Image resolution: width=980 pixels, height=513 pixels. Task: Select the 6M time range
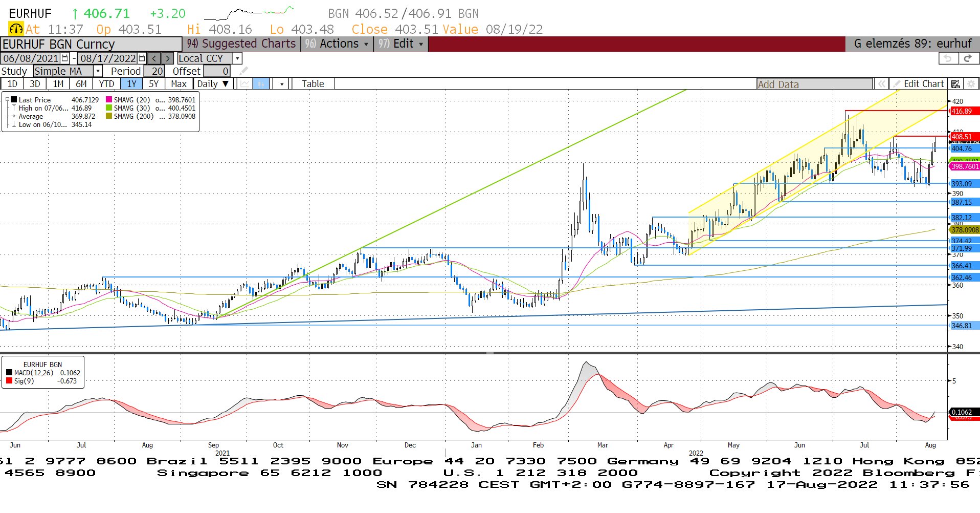click(x=81, y=84)
